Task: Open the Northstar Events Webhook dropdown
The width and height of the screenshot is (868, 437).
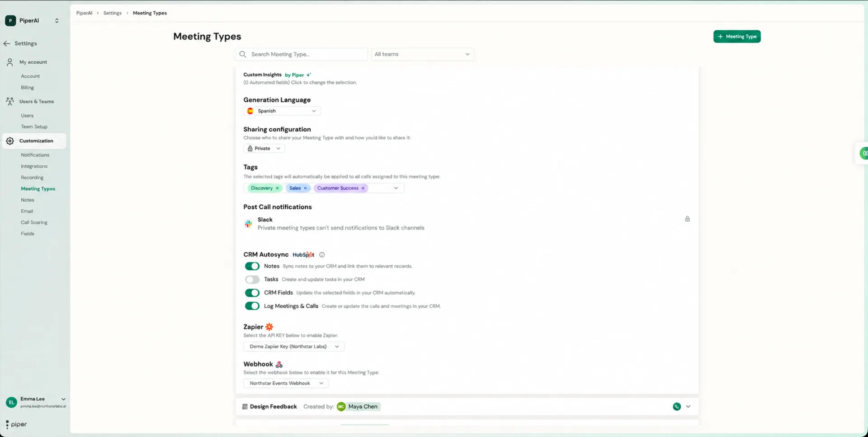Action: pos(286,383)
